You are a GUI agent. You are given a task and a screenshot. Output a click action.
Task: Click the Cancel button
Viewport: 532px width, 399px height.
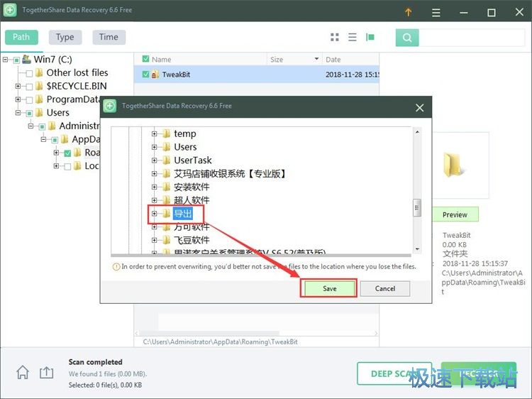pyautogui.click(x=385, y=289)
